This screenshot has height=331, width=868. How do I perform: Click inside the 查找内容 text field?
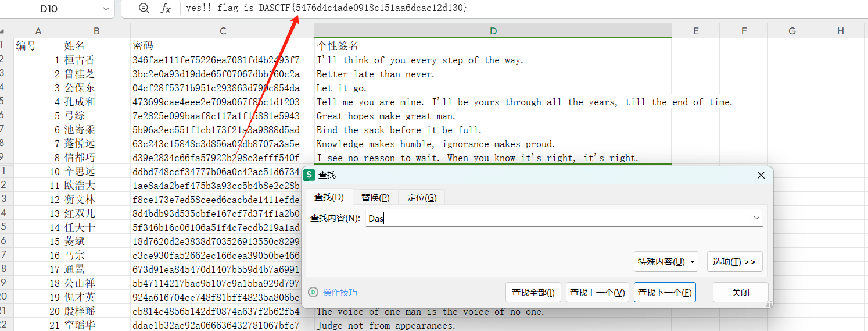(x=558, y=218)
